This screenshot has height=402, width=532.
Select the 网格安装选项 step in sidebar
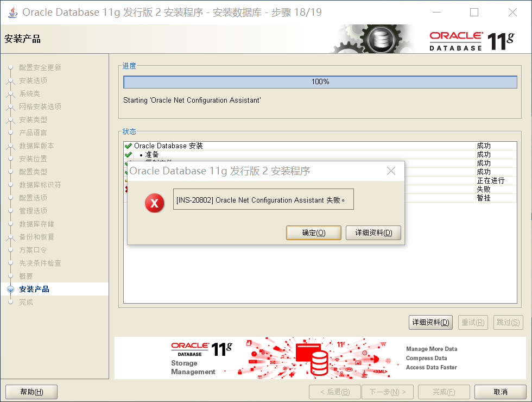coord(40,106)
